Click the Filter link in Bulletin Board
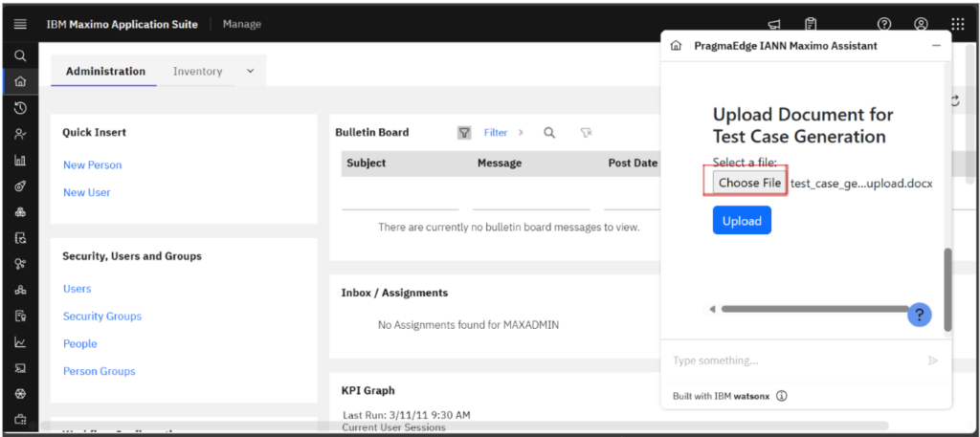Image resolution: width=980 pixels, height=437 pixels. point(496,132)
